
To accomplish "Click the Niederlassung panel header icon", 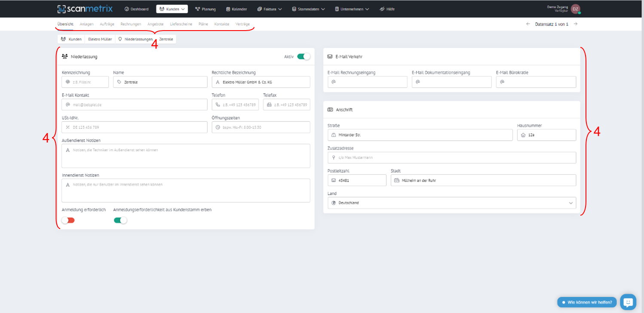I will pos(64,56).
